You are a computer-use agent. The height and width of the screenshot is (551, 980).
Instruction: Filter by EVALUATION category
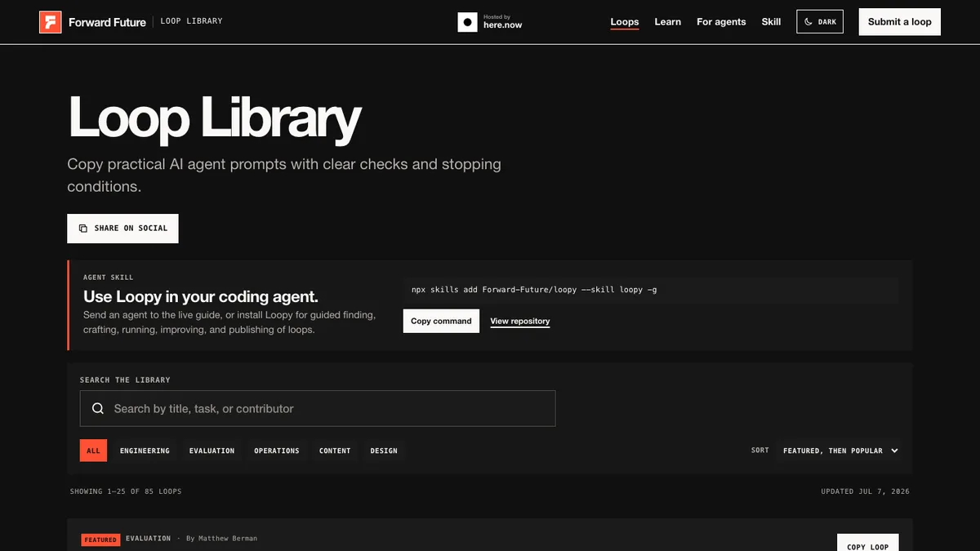[x=212, y=451]
